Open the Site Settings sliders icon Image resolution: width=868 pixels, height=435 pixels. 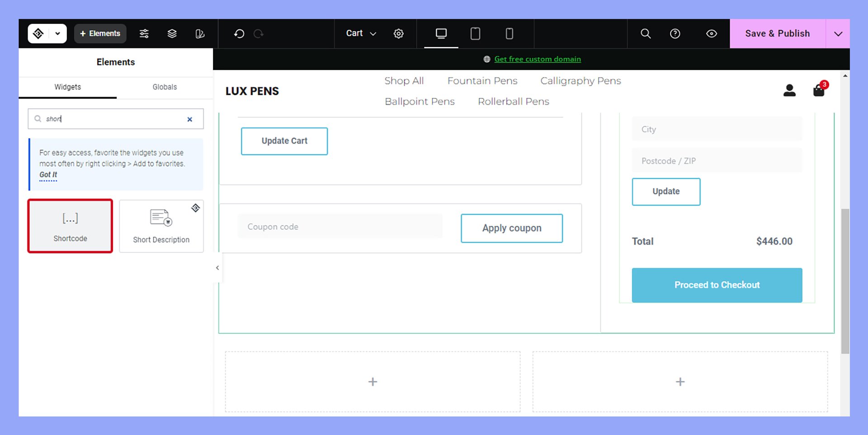point(144,33)
